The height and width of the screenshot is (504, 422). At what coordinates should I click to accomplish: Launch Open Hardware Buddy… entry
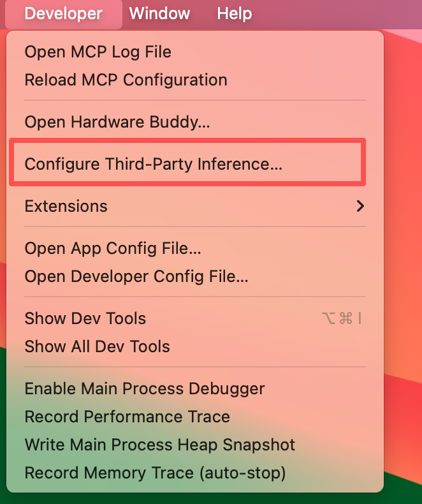pos(117,121)
